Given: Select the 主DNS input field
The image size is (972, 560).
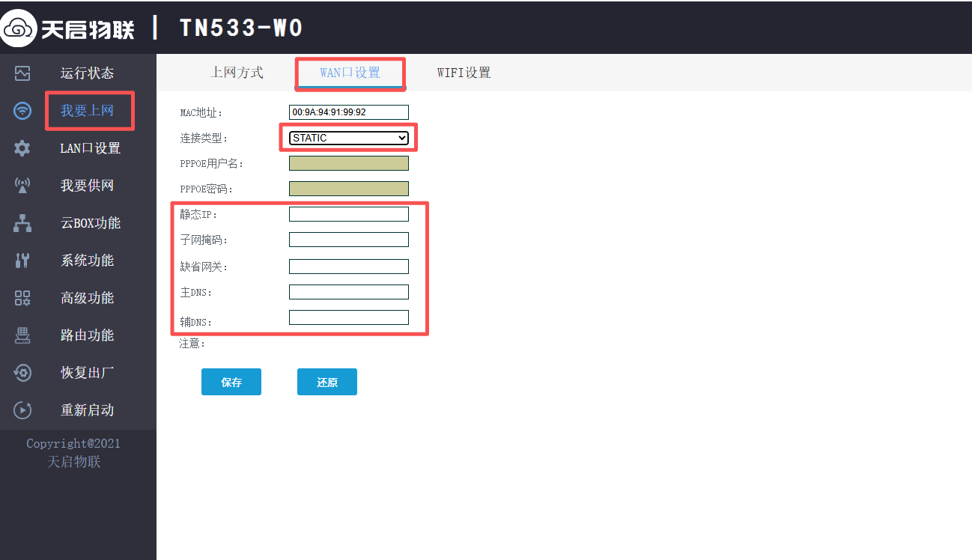Looking at the screenshot, I should 349,292.
